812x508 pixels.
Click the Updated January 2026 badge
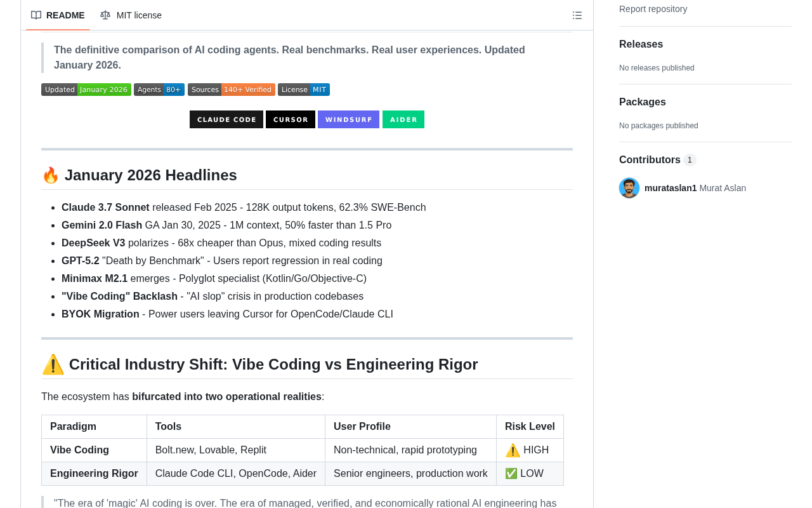pyautogui.click(x=86, y=90)
